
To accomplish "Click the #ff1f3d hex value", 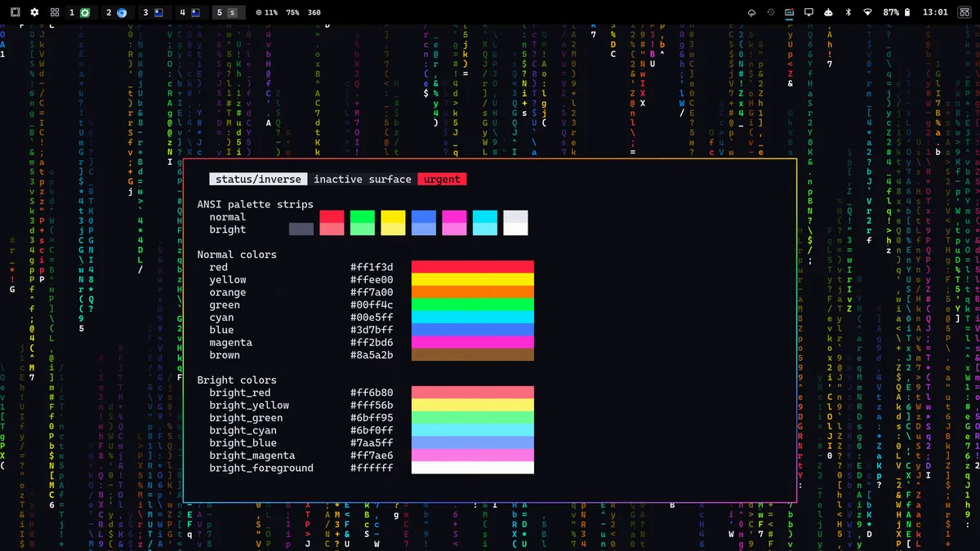I will point(372,267).
